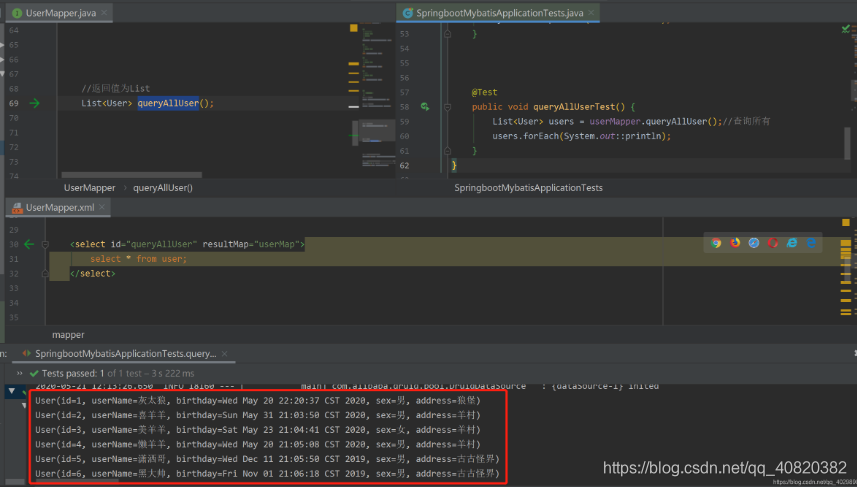This screenshot has height=487, width=857.
Task: Collapse the top test results tree node
Action: pos(11,391)
